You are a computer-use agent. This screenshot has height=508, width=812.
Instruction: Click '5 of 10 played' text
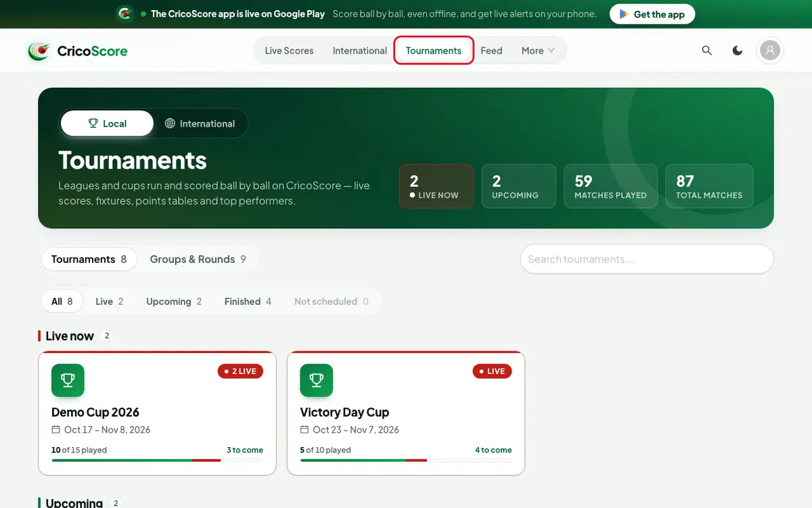(325, 450)
